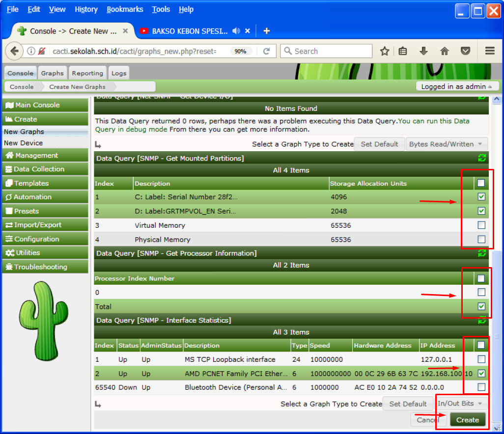Open the Firefox downloads arrow icon
The height and width of the screenshot is (434, 504).
423,51
